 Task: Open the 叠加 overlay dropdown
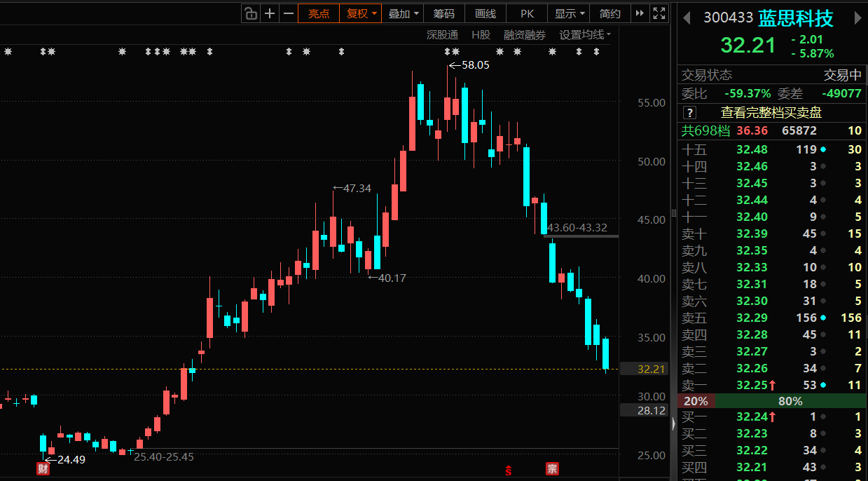pos(404,13)
